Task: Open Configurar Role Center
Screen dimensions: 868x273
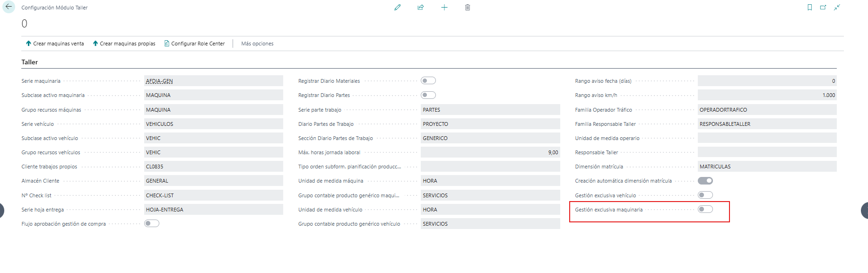Action: point(194,44)
